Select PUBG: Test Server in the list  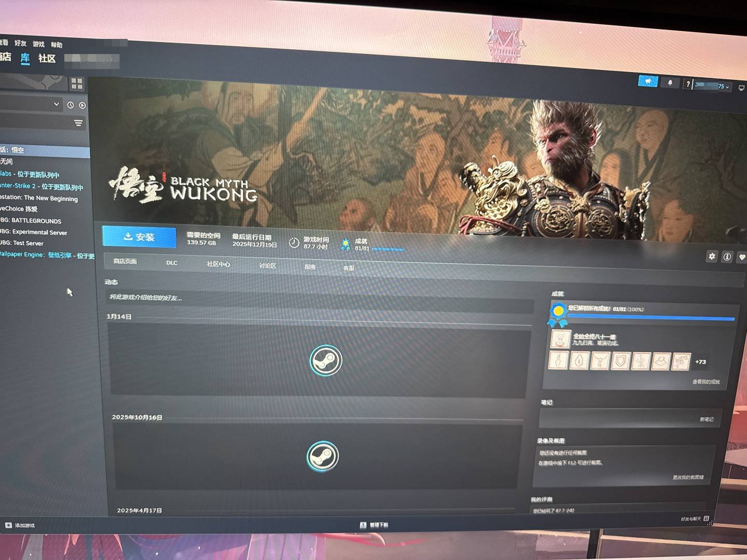22,243
